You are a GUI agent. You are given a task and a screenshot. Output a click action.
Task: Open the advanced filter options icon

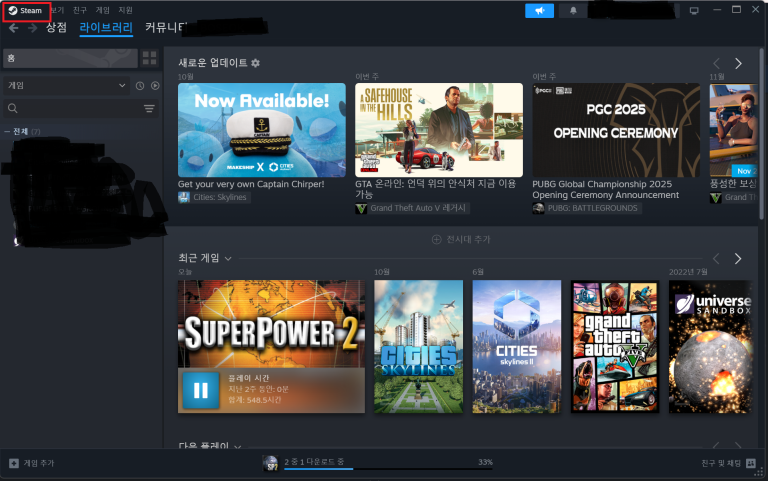(x=149, y=108)
